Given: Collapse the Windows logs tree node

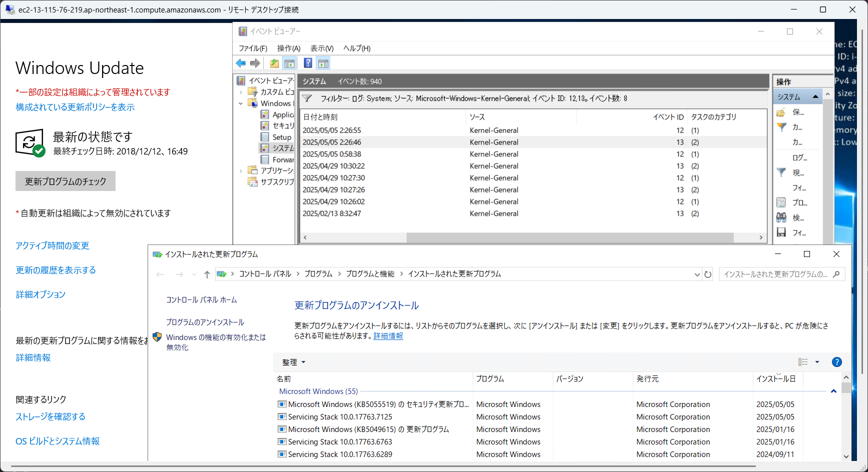Looking at the screenshot, I should tap(241, 103).
